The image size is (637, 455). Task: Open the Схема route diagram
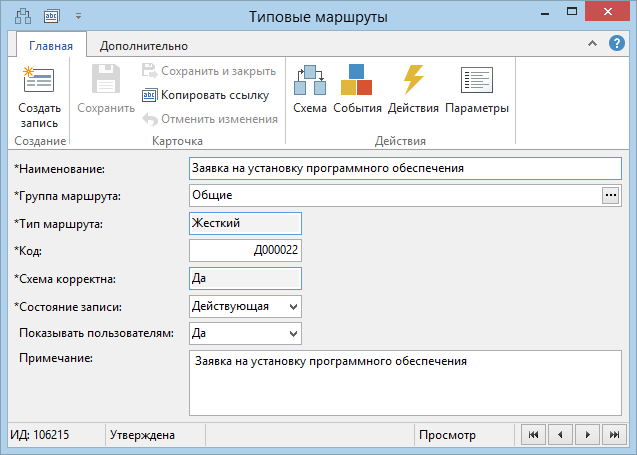310,80
